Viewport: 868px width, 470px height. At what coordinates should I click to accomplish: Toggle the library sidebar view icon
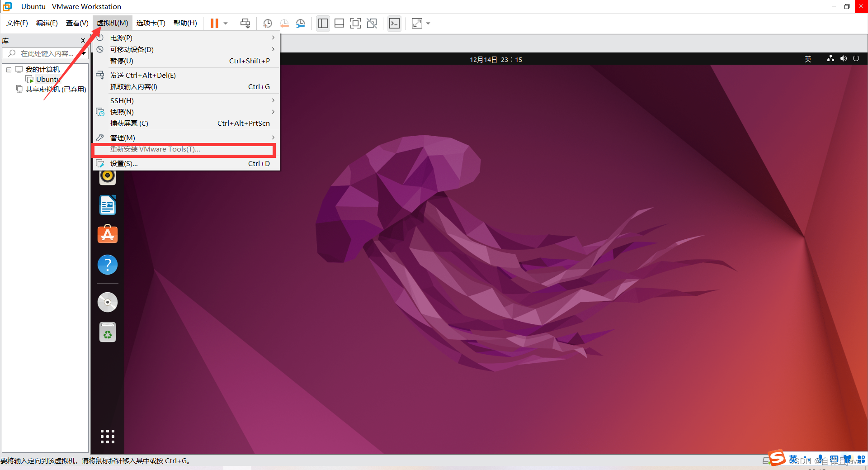click(x=323, y=23)
